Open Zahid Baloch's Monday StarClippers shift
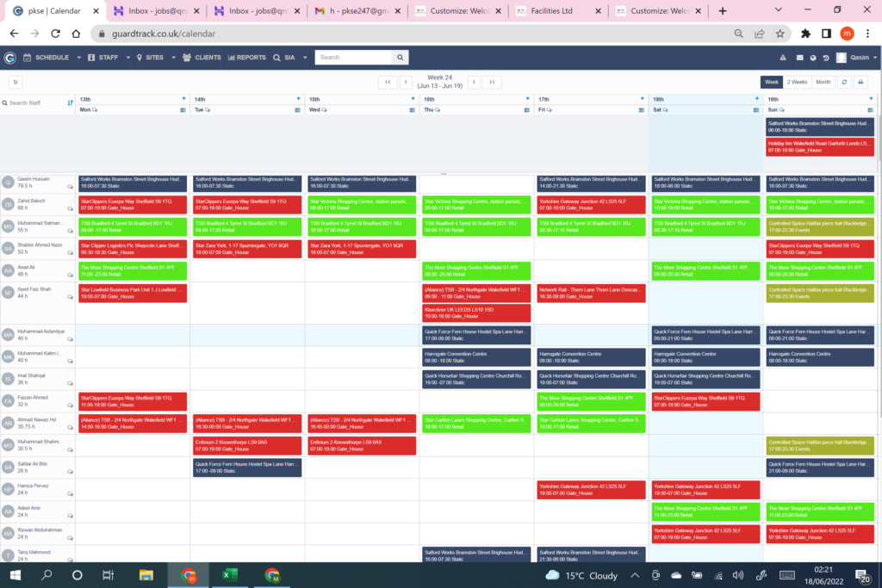The width and height of the screenshot is (882, 588). 132,205
